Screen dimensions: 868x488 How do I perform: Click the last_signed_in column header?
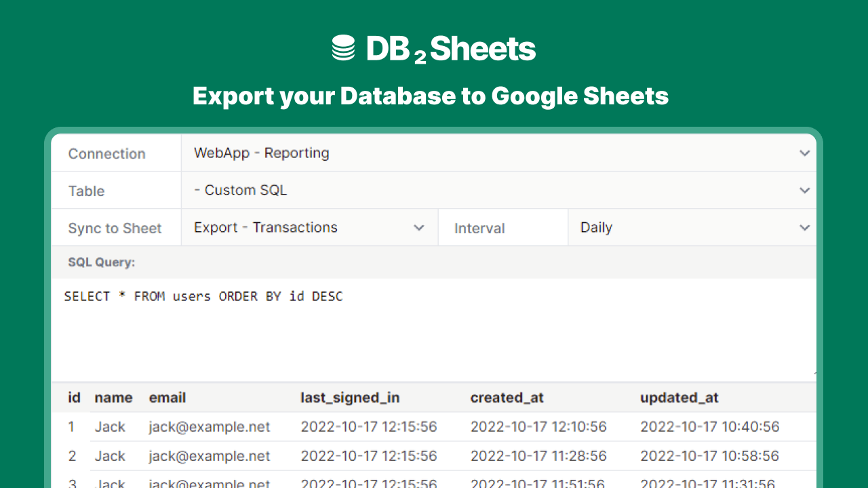pyautogui.click(x=350, y=398)
